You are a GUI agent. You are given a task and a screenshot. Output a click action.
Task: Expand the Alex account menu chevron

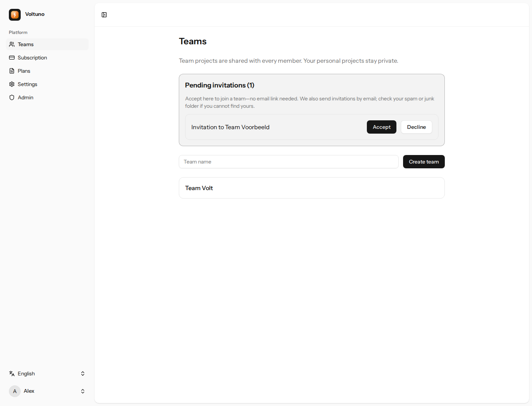pos(83,391)
